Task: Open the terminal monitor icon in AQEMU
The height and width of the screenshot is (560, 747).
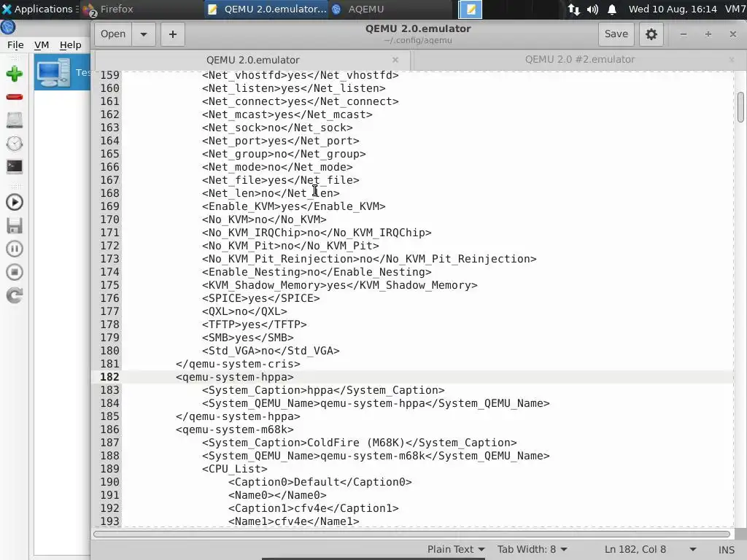Action: click(x=15, y=166)
